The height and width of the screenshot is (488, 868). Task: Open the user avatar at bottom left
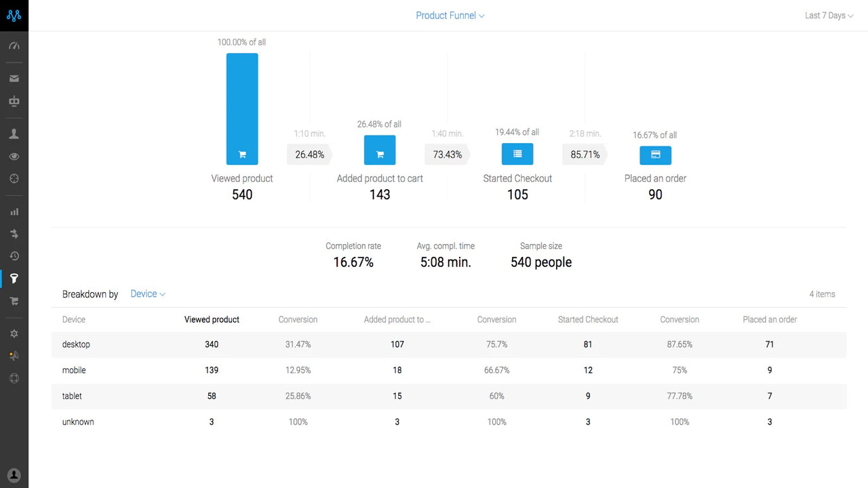(x=14, y=475)
